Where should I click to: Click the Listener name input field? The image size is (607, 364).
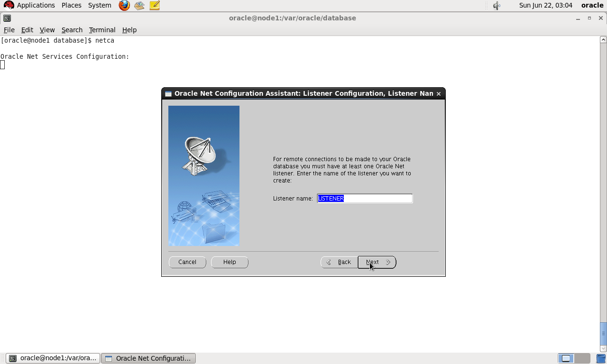pyautogui.click(x=365, y=199)
